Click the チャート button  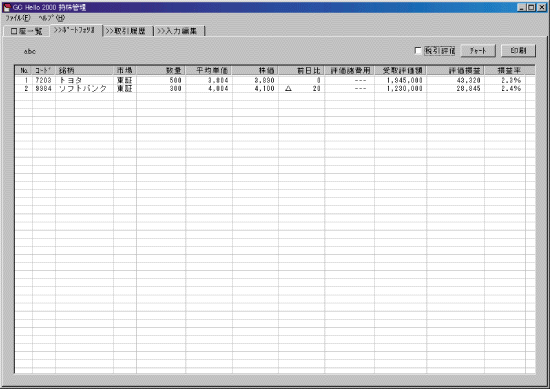(x=478, y=51)
